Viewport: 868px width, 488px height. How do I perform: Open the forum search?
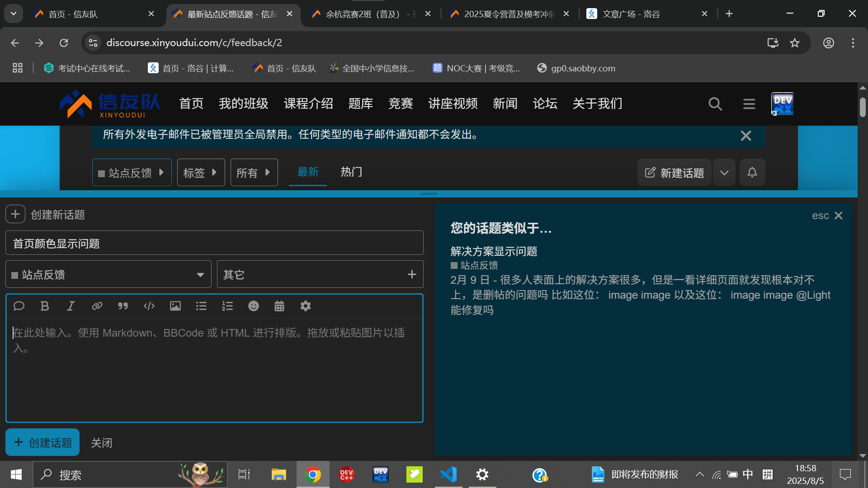[715, 103]
